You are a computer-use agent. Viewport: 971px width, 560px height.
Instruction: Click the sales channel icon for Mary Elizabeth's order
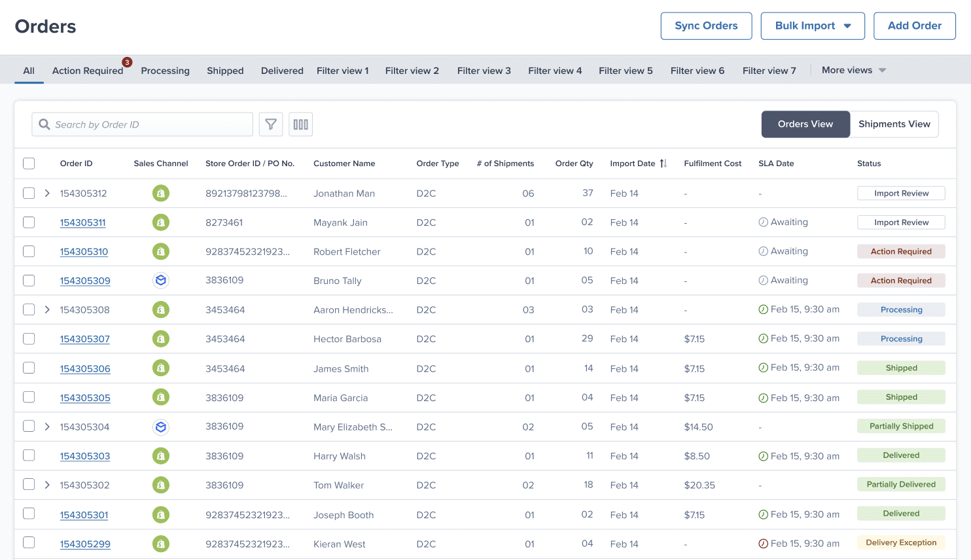pos(161,427)
